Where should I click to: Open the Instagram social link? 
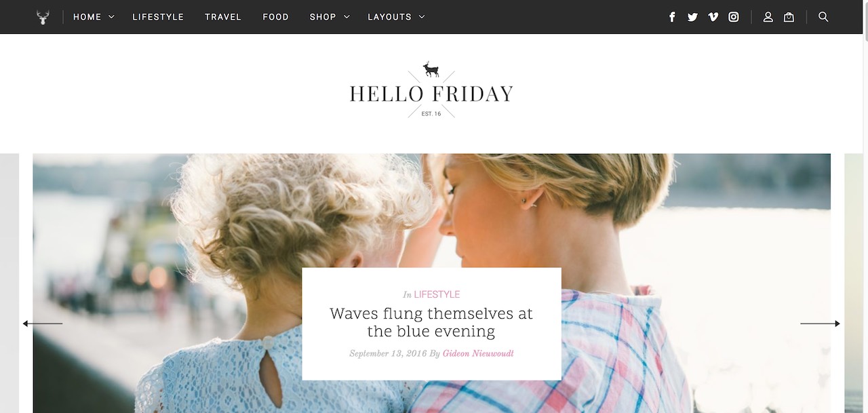(x=734, y=17)
